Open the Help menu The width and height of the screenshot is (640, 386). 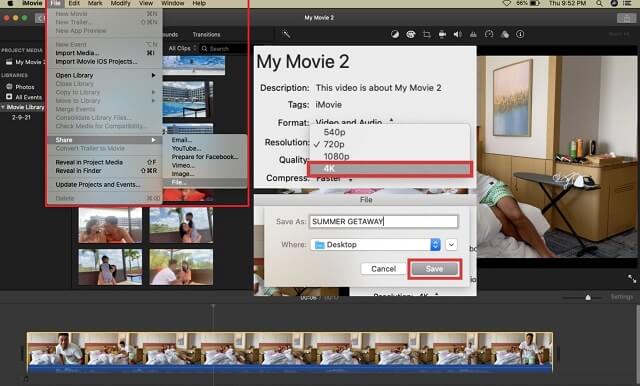pyautogui.click(x=199, y=3)
